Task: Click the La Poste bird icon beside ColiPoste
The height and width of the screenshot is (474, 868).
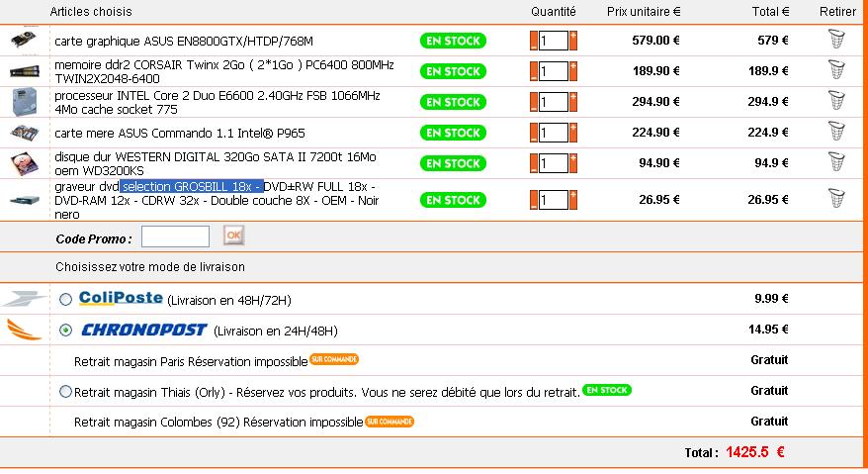Action: coord(24,298)
